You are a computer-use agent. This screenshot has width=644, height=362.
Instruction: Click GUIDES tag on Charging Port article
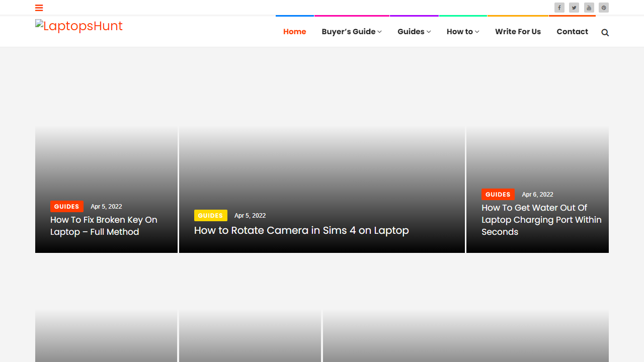(x=498, y=195)
